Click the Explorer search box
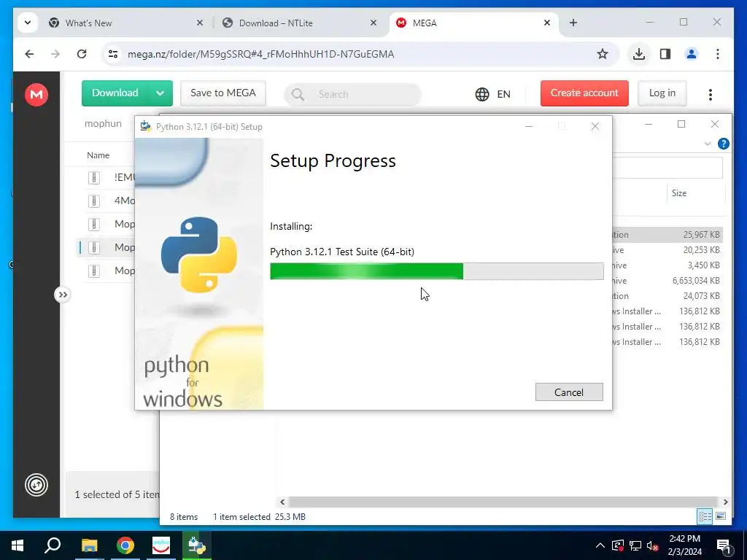The width and height of the screenshot is (747, 560). 667,168
